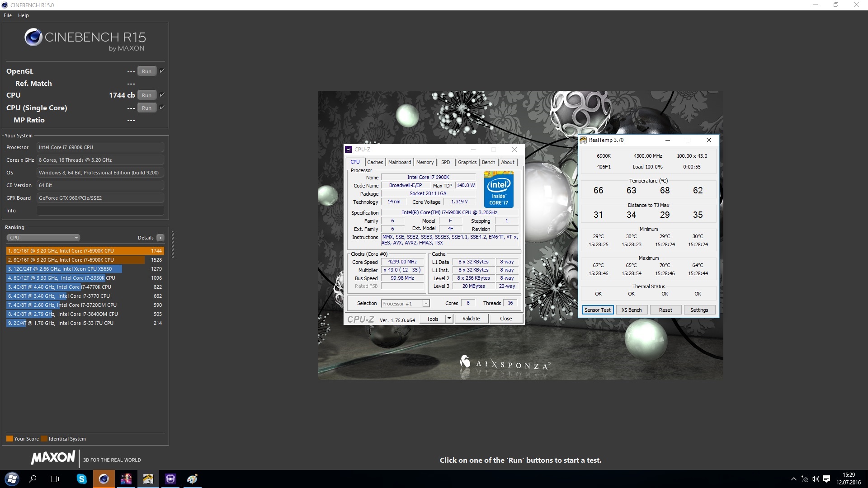
Task: Click Cinebench icon in taskbar
Action: 104,479
